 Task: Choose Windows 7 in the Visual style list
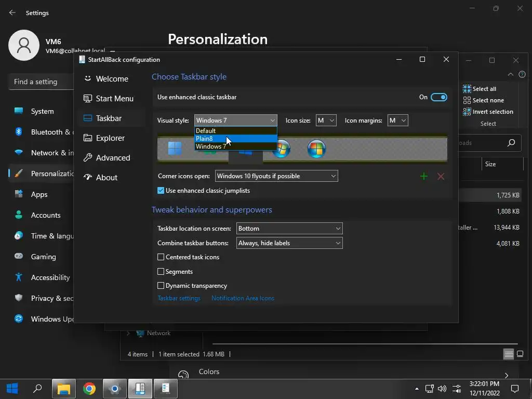tap(235, 146)
